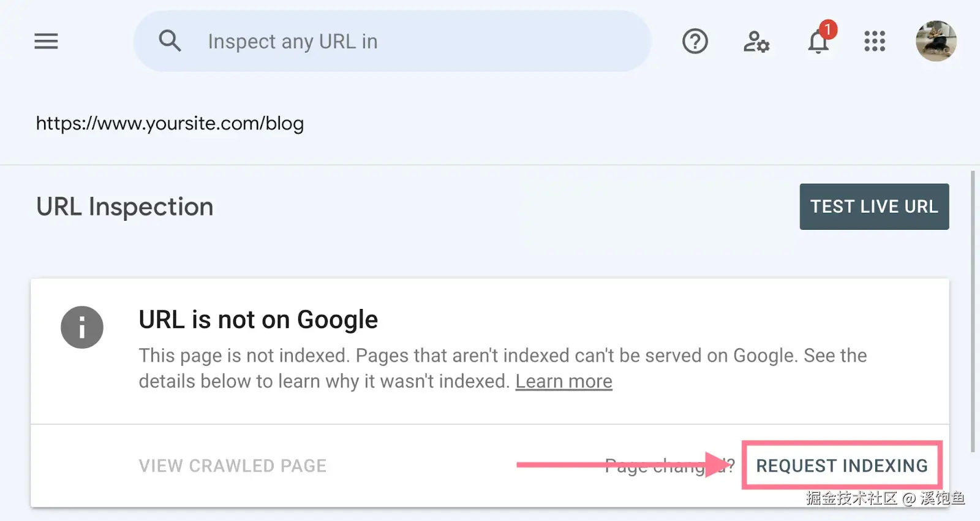Image resolution: width=980 pixels, height=521 pixels.
Task: Click the gray info status icon
Action: (x=82, y=327)
